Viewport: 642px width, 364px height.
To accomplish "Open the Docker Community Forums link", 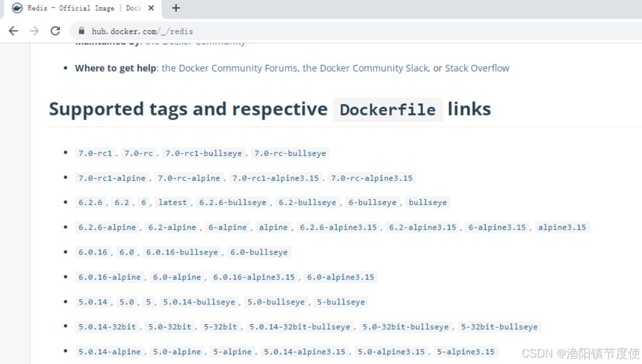I will point(230,68).
